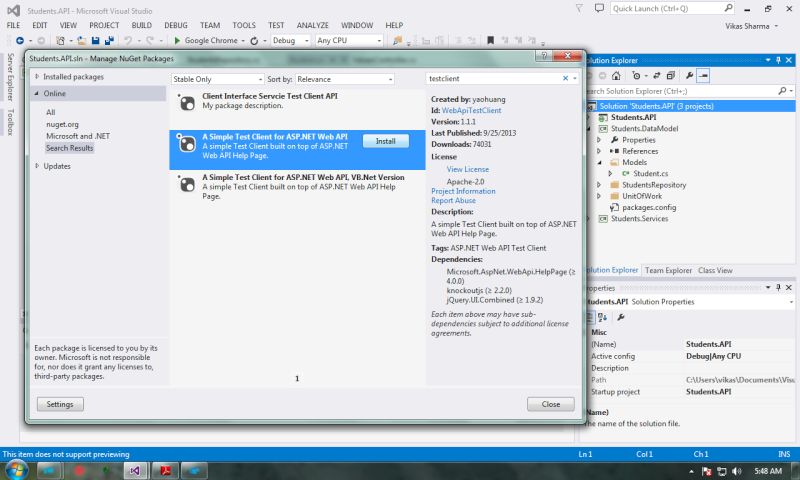Expand the Updates section

coord(37,166)
